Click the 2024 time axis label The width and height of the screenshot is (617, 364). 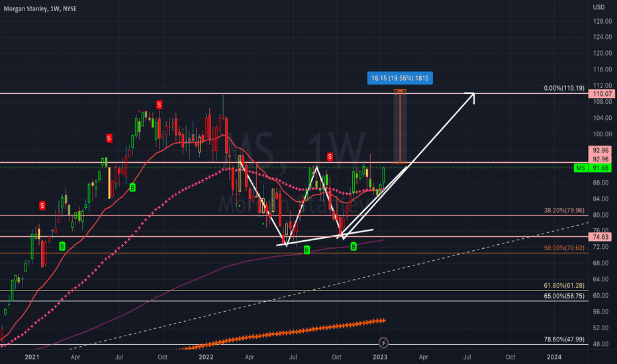[554, 357]
